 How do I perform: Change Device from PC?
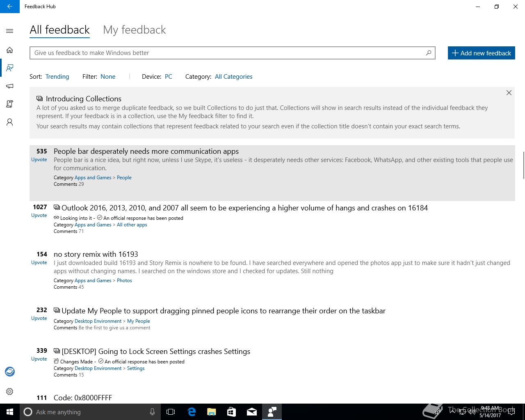169,77
